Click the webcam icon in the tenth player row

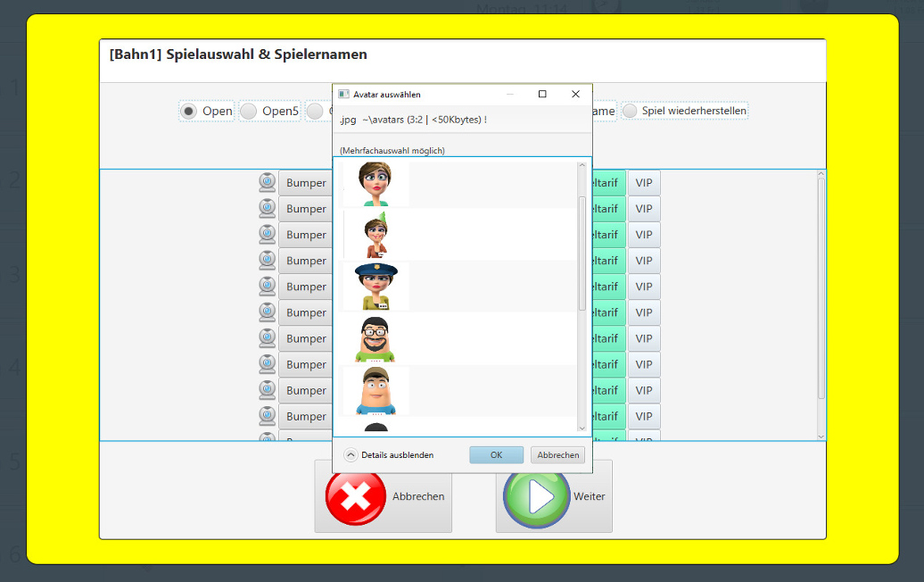click(267, 416)
